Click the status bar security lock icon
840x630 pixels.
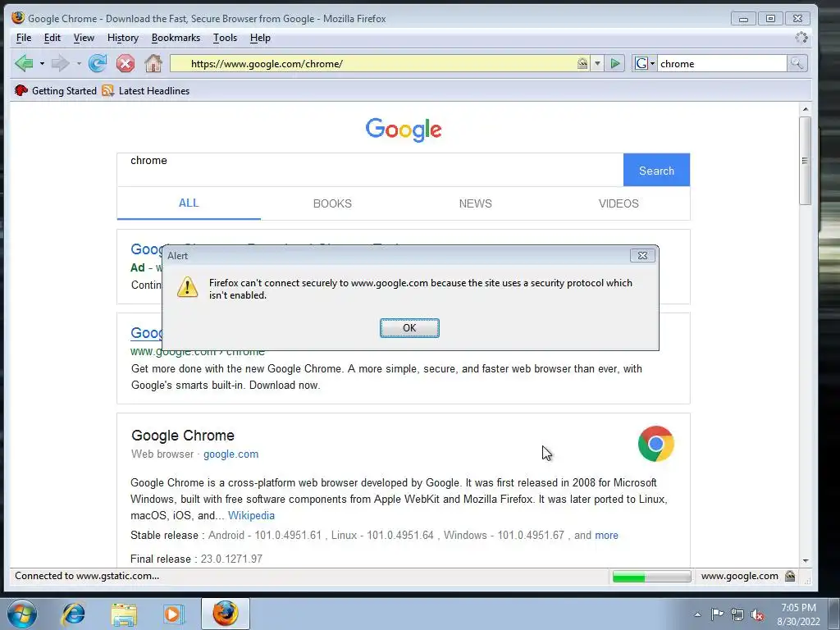tap(790, 576)
